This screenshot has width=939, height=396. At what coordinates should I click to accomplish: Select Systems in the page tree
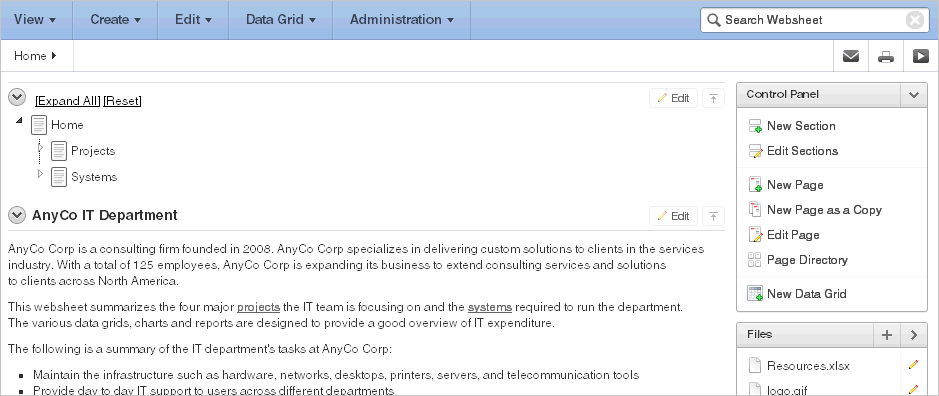(94, 177)
